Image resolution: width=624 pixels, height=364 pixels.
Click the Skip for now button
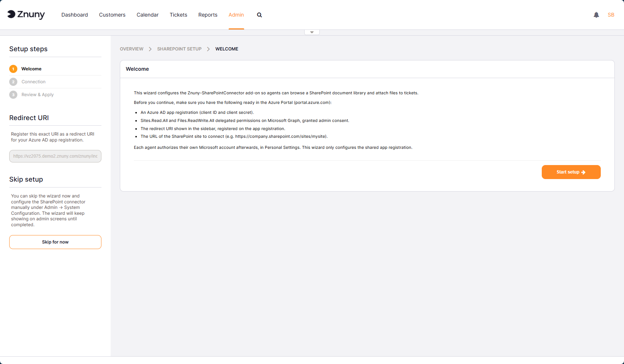tap(55, 242)
